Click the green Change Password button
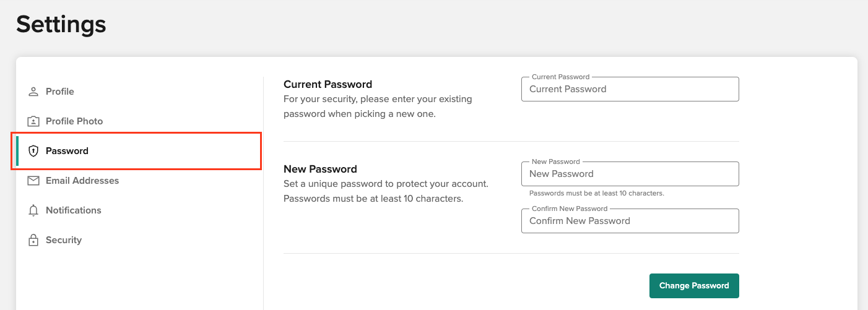868x310 pixels. (x=694, y=286)
